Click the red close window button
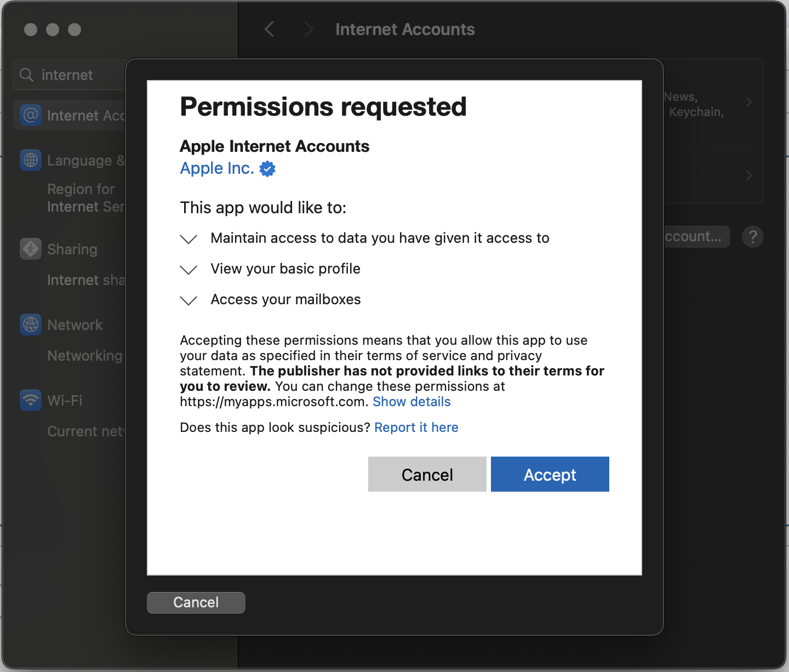Image resolution: width=789 pixels, height=672 pixels. tap(31, 30)
